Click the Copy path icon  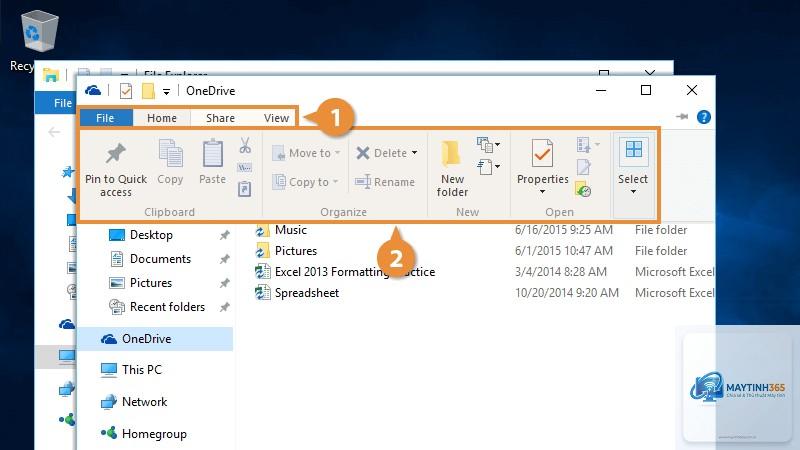point(245,167)
